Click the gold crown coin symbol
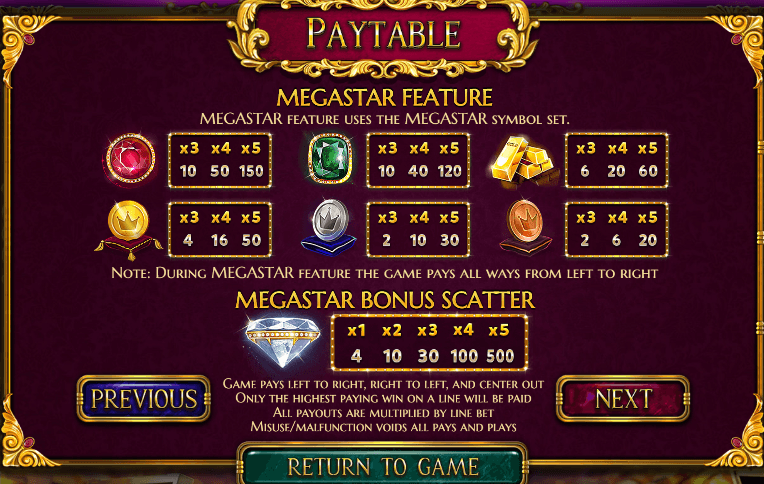 129,229
